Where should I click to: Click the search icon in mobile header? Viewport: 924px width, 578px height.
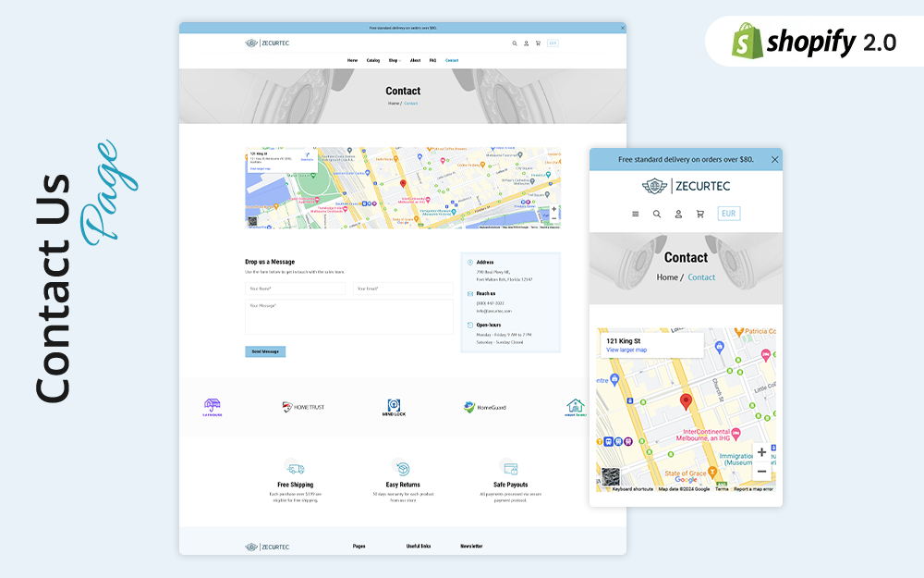click(657, 214)
